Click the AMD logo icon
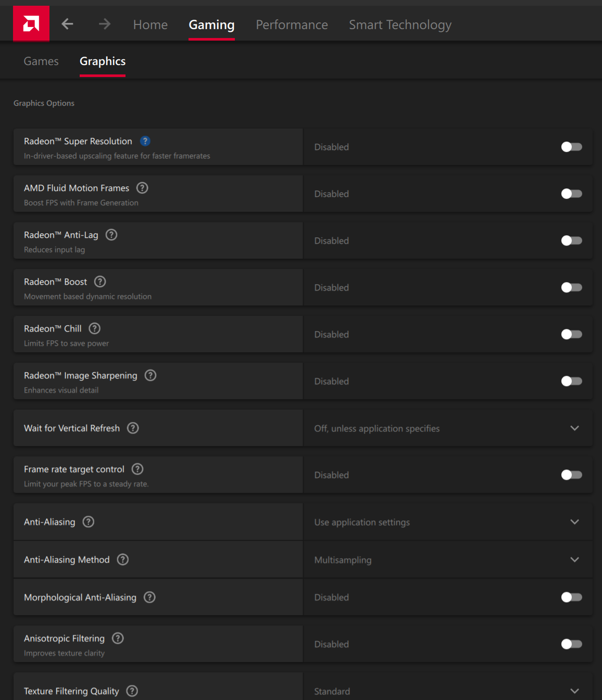The width and height of the screenshot is (602, 700). coord(31,23)
